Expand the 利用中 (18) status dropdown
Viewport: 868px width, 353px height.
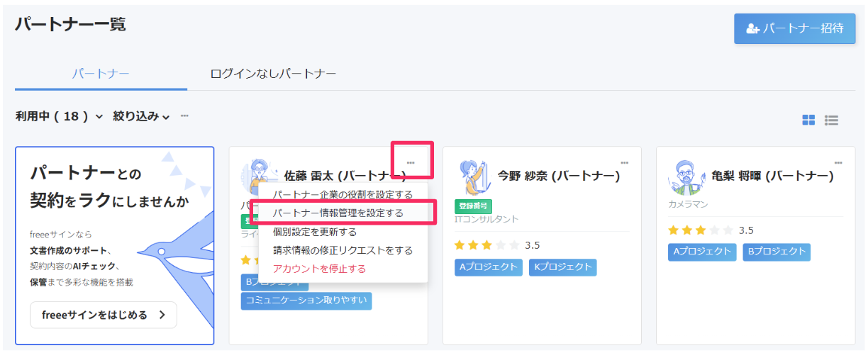tap(60, 116)
